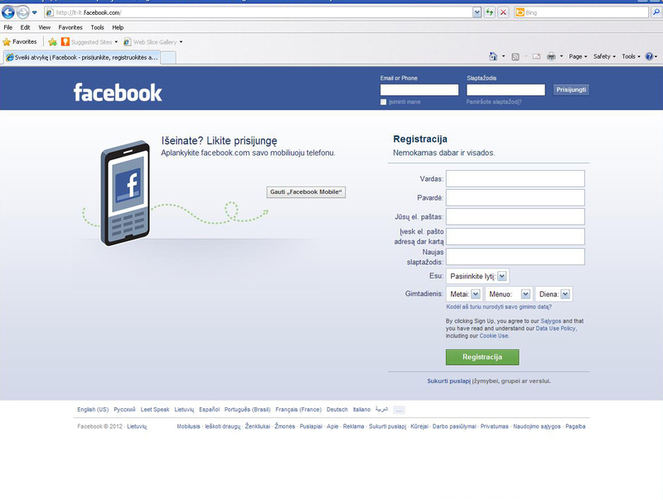Open the Favorites star button
Image resolution: width=663 pixels, height=500 pixels.
[x=20, y=42]
